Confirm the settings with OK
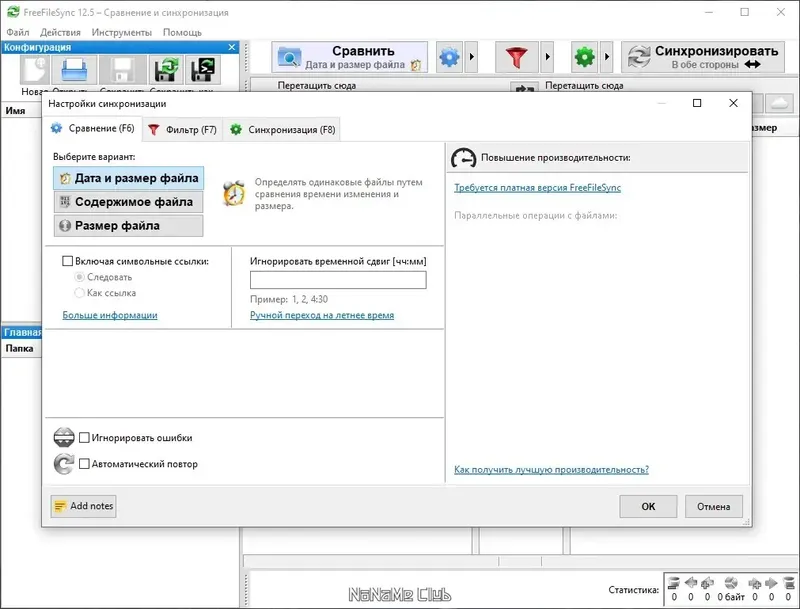Viewport: 800px width, 609px height. [648, 506]
